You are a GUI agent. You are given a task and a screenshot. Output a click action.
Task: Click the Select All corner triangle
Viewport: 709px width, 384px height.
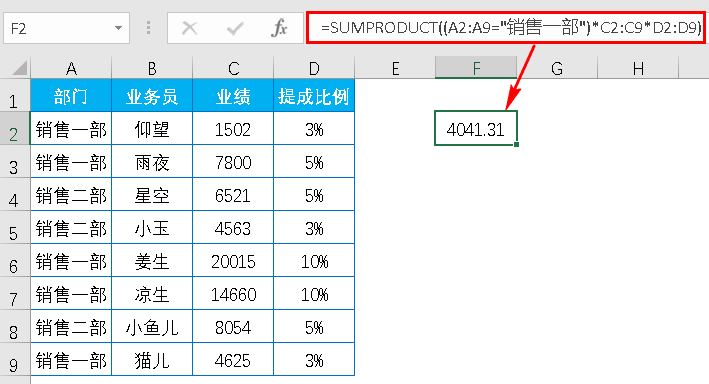tap(19, 68)
